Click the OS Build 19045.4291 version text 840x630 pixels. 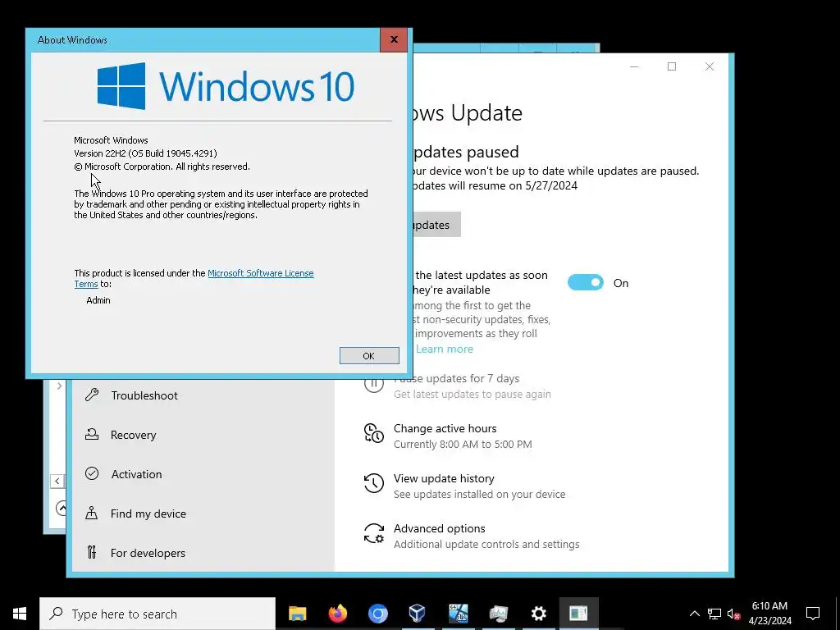click(145, 153)
